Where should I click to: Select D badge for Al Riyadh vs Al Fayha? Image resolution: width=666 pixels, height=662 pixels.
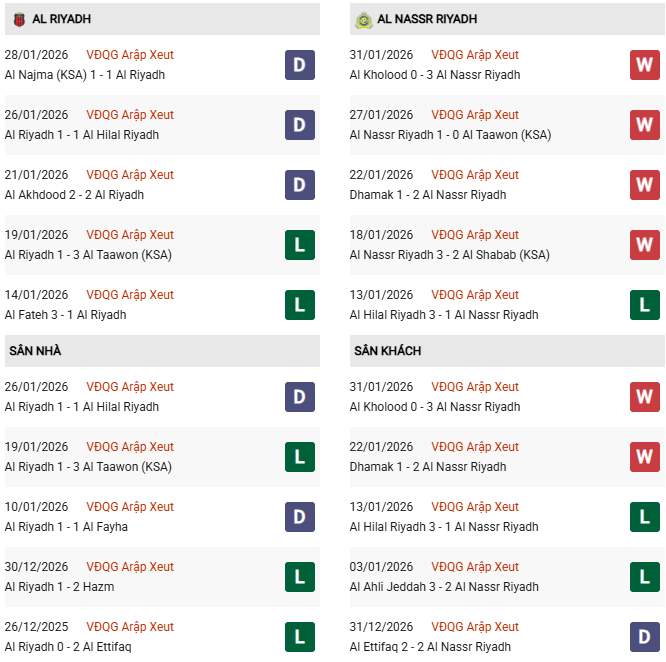click(x=300, y=517)
